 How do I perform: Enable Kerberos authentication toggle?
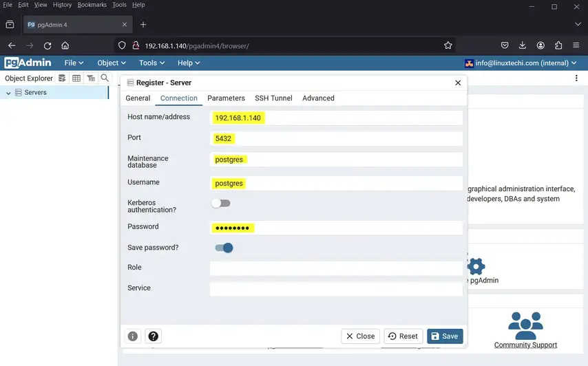point(221,203)
